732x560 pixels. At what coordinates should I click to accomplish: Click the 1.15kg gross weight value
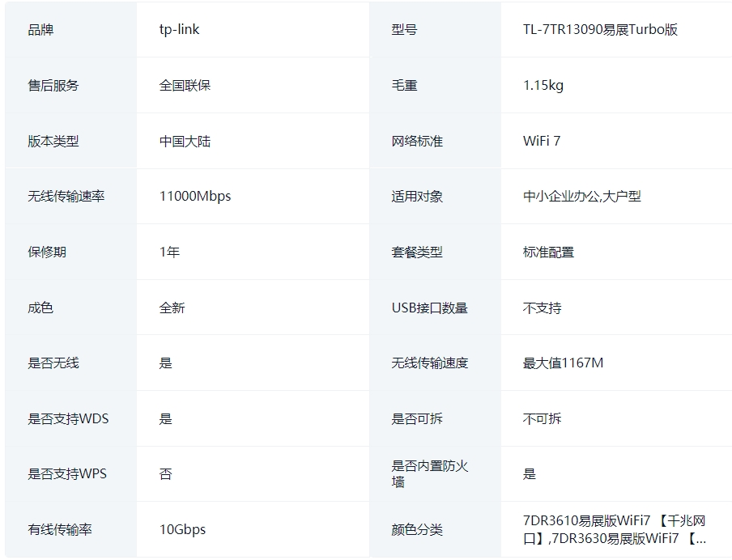tap(543, 85)
